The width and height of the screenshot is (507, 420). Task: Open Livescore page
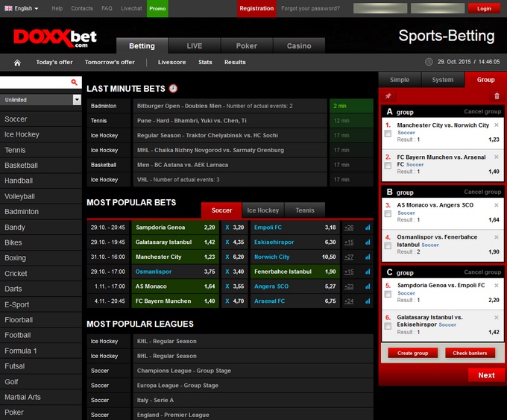(171, 62)
